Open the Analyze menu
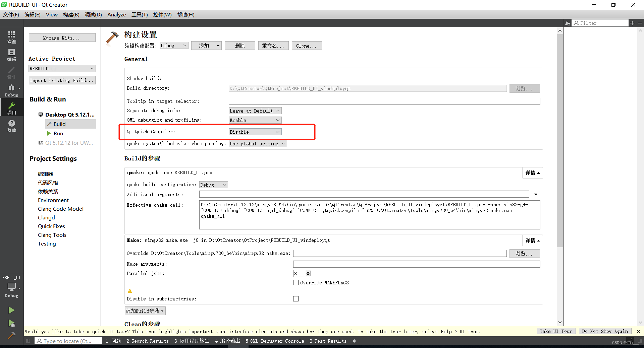 pyautogui.click(x=117, y=14)
